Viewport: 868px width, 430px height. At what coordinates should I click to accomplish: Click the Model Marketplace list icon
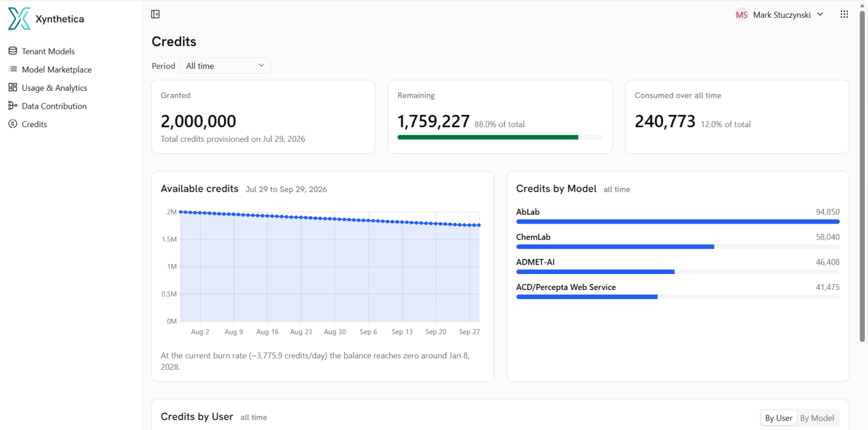(x=13, y=69)
